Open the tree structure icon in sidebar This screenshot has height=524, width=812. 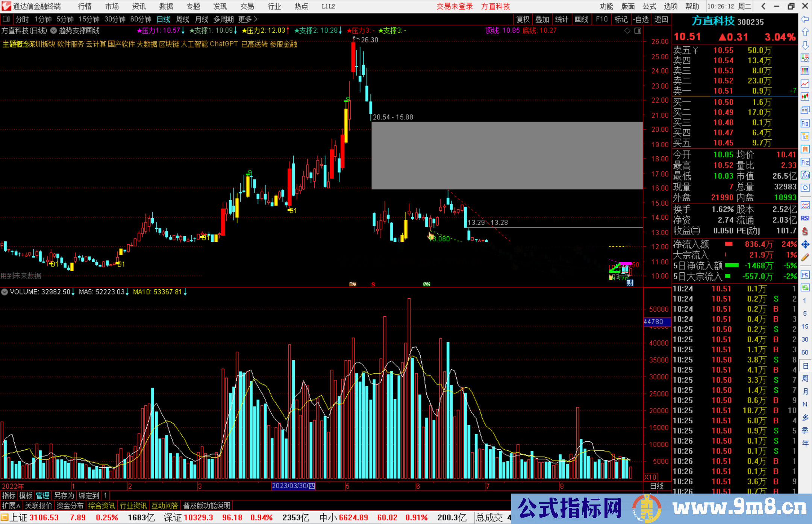click(x=805, y=136)
